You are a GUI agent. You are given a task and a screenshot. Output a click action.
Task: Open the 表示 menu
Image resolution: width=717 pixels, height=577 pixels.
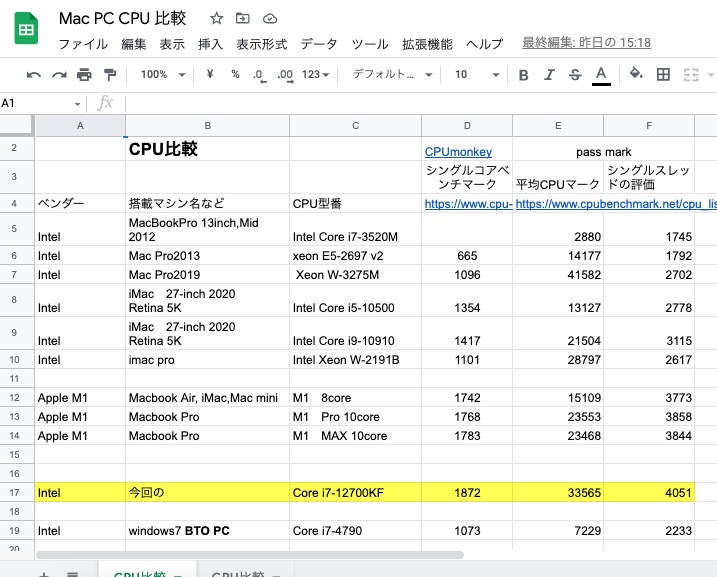172,44
